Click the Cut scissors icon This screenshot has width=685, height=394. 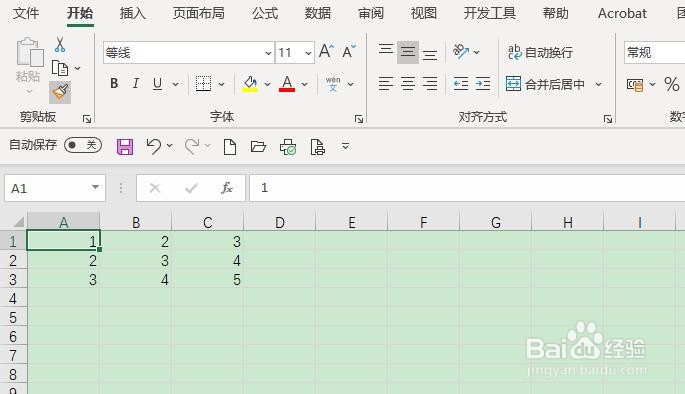tap(60, 45)
